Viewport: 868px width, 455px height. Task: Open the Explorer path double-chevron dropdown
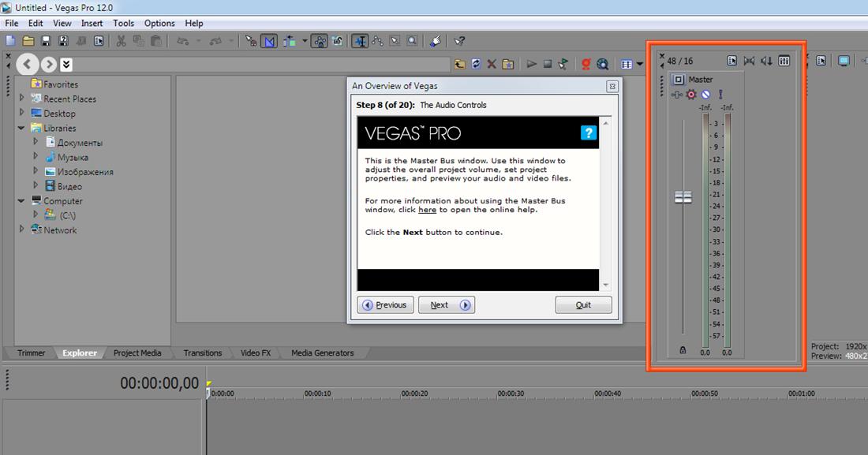(x=65, y=64)
